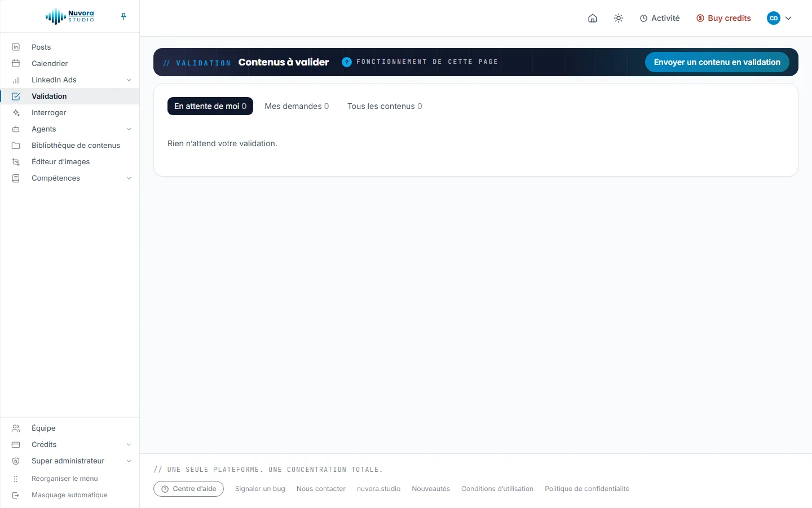Expand the Agents submenu chevron
812x508 pixels.
[129, 129]
